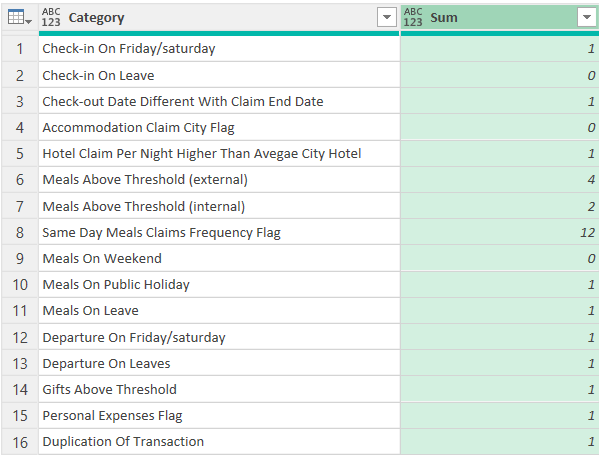The image size is (599, 457).
Task: Click the Sum value for Check-in On Leave
Action: (500, 75)
